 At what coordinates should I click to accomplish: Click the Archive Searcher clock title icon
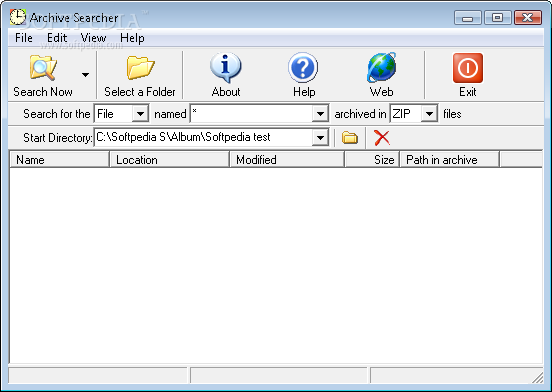(18, 17)
